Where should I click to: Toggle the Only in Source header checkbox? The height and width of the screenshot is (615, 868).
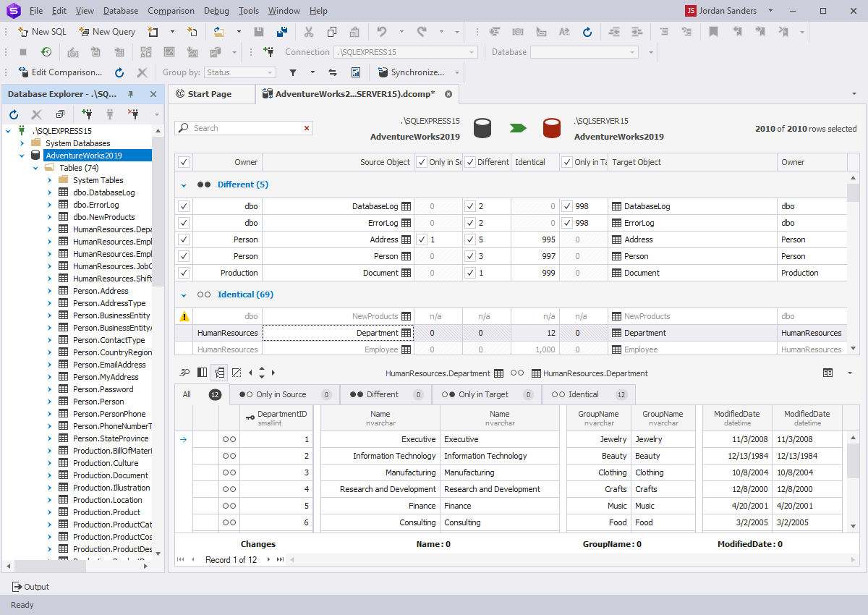point(422,162)
